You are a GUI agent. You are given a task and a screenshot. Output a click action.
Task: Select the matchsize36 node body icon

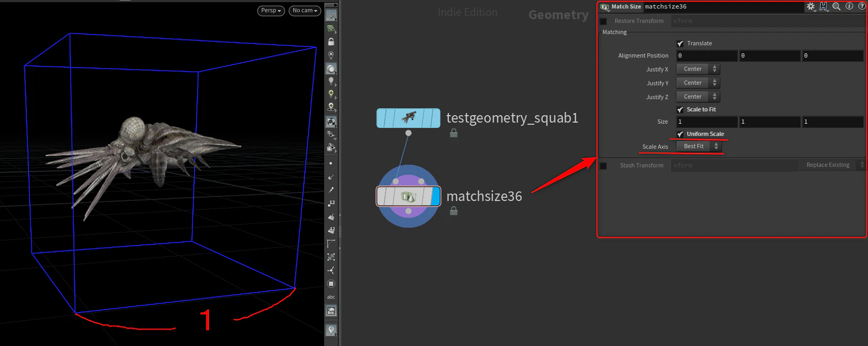[x=408, y=196]
